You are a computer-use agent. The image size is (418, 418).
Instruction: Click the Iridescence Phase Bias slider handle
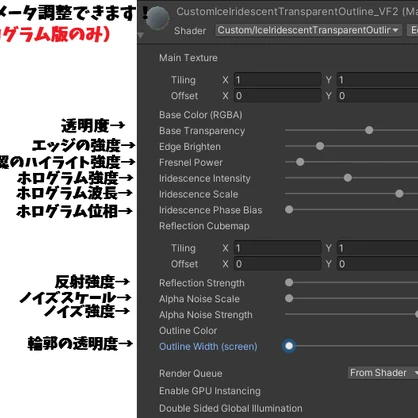click(289, 209)
